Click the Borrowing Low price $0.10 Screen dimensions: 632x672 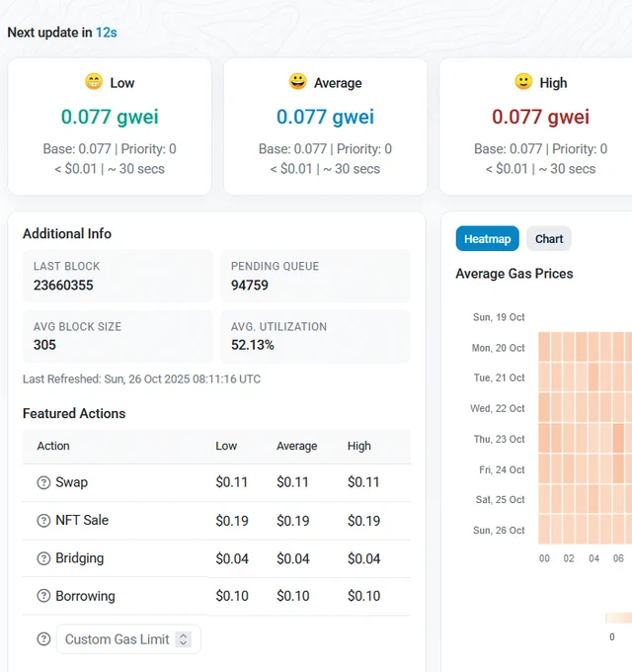click(x=232, y=596)
